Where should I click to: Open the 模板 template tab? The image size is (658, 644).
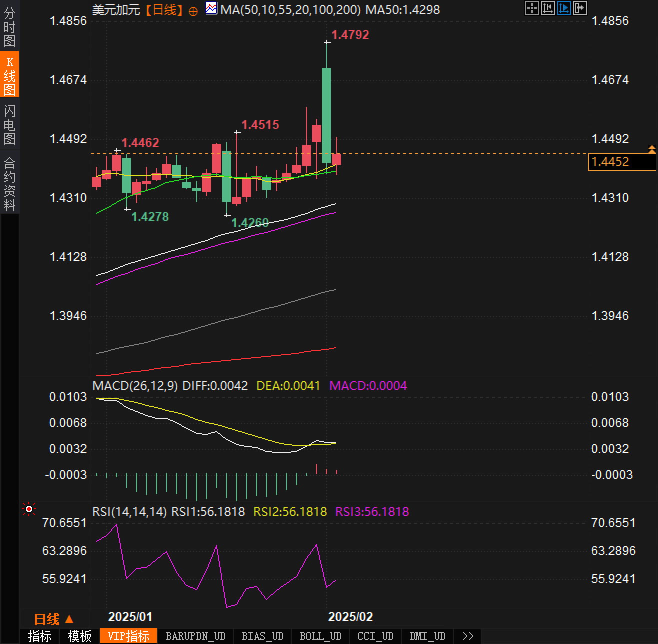click(x=80, y=636)
